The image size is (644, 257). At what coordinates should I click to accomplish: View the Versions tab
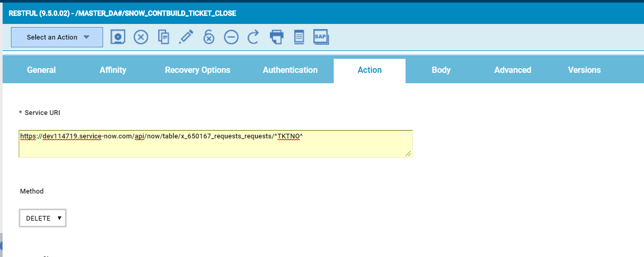(584, 70)
